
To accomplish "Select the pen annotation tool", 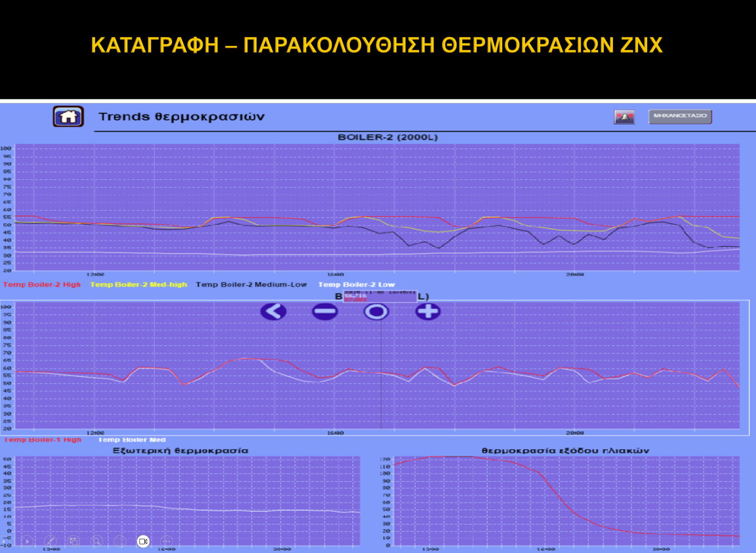I will 50,541.
